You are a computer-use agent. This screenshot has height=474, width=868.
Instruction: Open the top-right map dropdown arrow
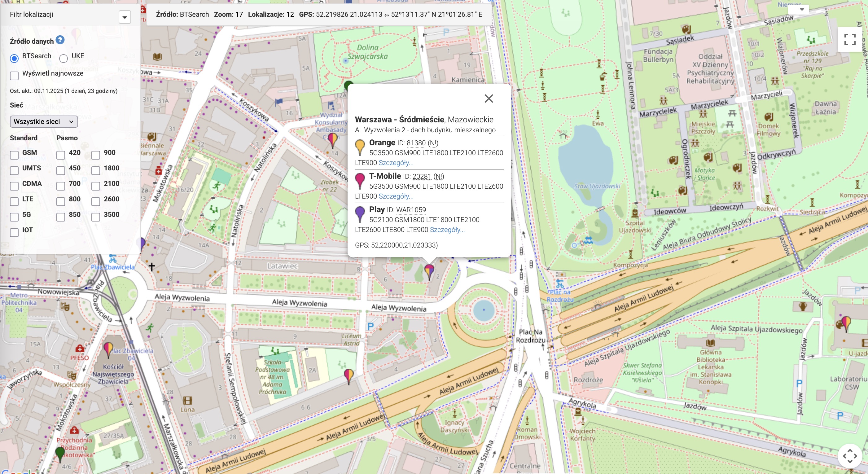coord(802,9)
